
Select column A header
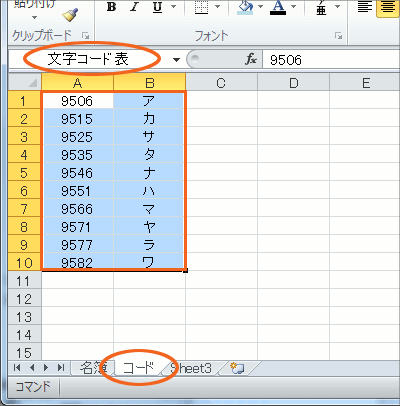(x=77, y=82)
